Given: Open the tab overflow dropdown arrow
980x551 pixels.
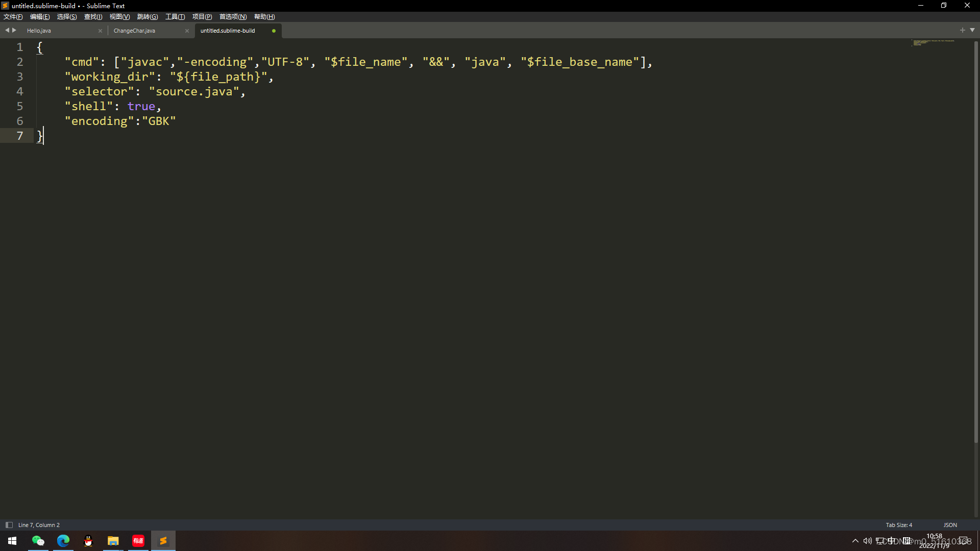Looking at the screenshot, I should click(x=973, y=30).
